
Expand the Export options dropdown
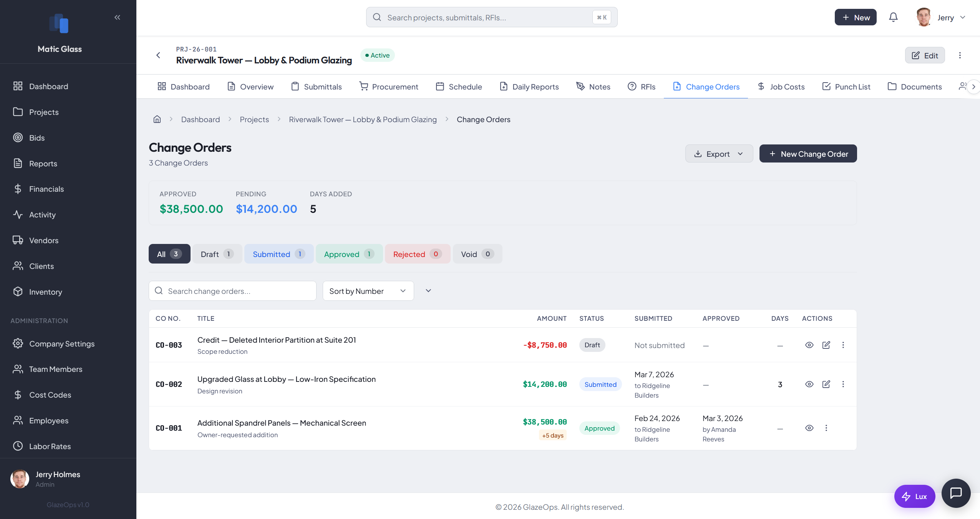pyautogui.click(x=719, y=154)
